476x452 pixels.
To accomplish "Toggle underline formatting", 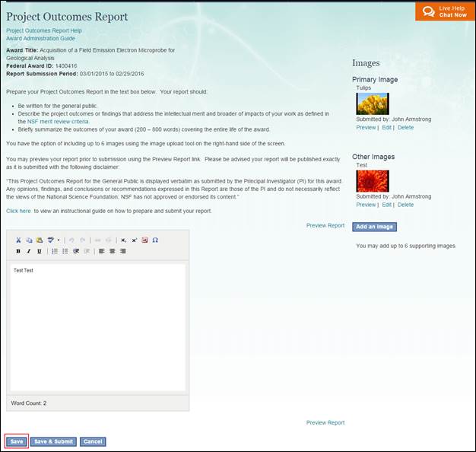I will click(x=39, y=251).
